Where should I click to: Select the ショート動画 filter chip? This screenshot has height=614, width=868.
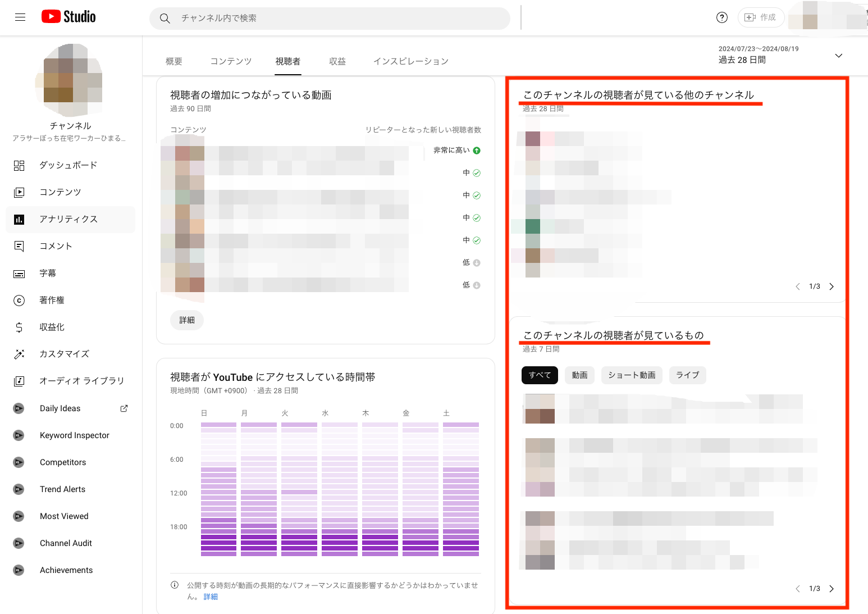point(632,375)
